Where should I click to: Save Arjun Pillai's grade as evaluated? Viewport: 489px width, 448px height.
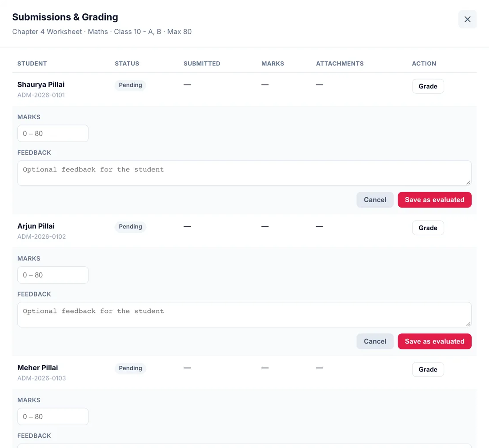434,341
